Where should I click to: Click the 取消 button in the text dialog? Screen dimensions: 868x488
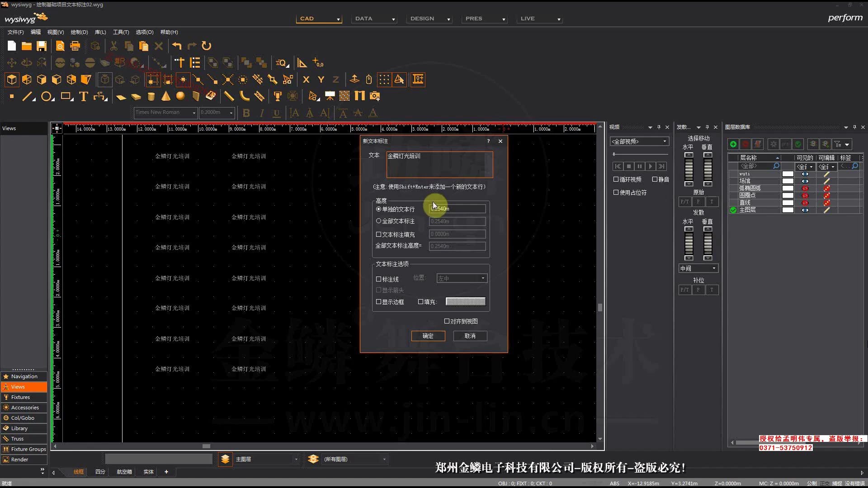470,336
